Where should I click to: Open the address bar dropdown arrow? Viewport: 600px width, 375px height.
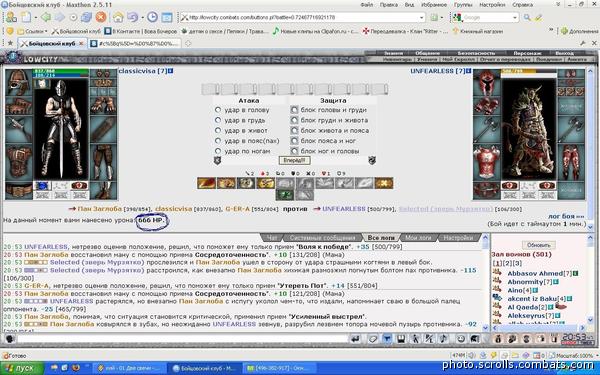(x=422, y=18)
